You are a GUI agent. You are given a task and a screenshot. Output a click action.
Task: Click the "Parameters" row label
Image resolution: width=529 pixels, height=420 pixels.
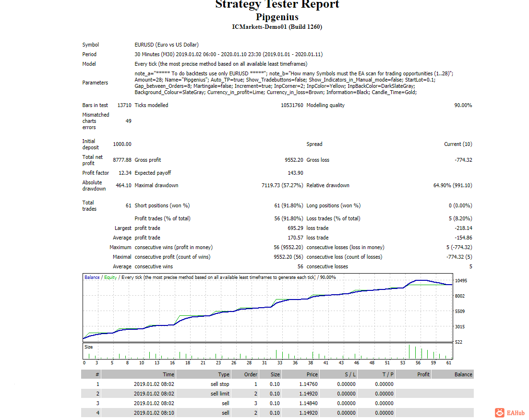point(95,83)
